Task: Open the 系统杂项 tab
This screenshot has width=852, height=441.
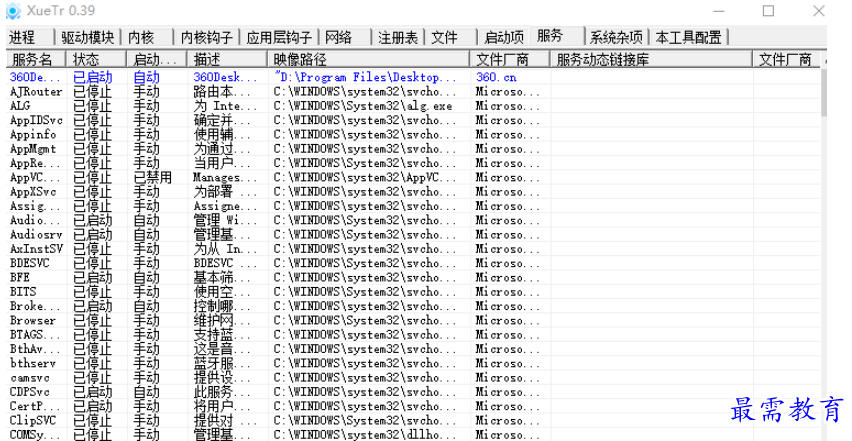Action: coord(617,37)
